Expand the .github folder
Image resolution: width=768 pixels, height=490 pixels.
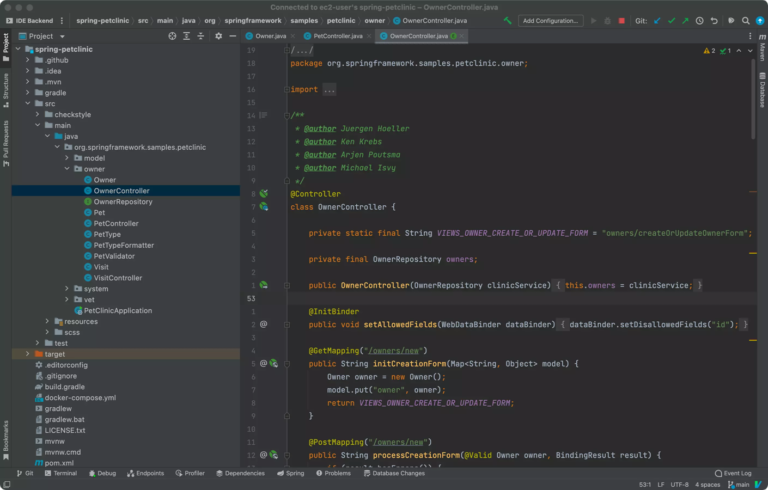[28, 60]
